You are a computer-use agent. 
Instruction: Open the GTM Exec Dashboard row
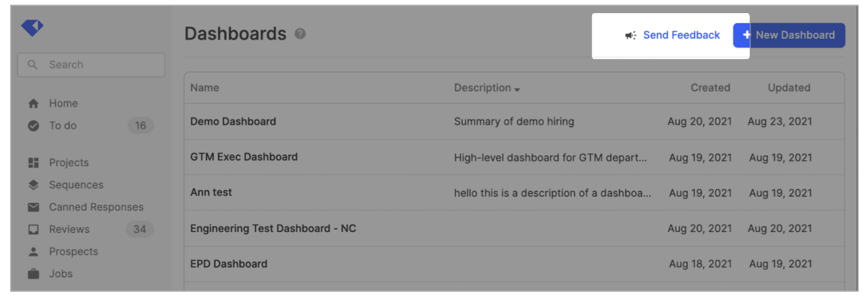pos(244,157)
